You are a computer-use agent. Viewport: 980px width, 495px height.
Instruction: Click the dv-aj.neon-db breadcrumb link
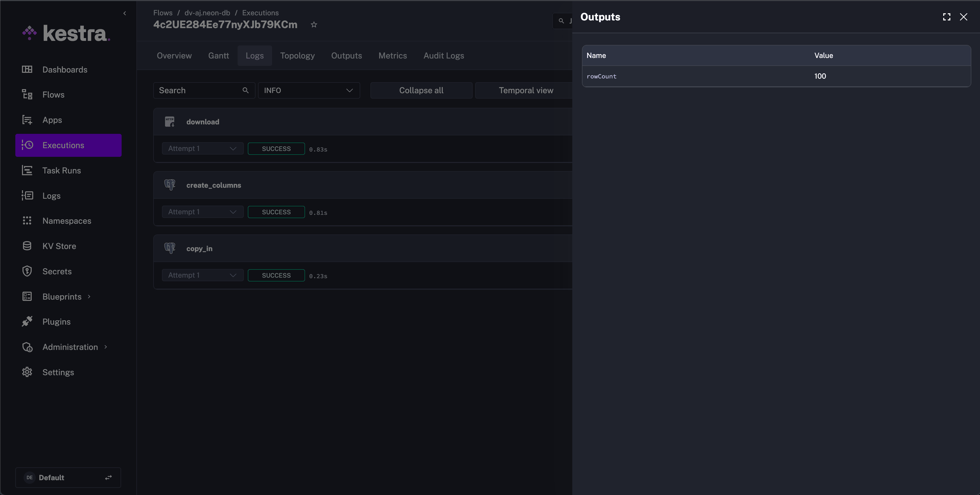point(207,13)
